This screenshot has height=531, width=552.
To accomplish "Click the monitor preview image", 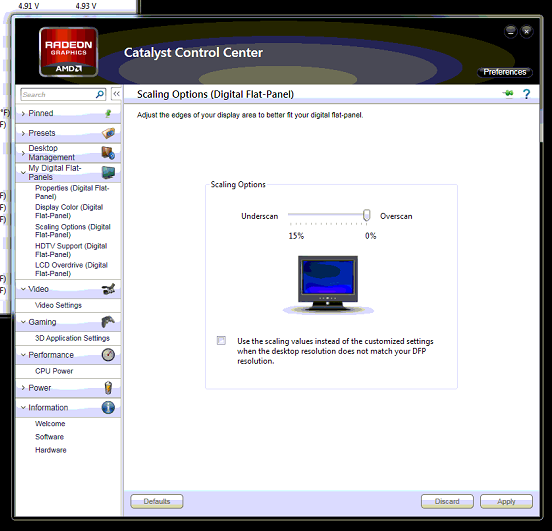I will [328, 284].
